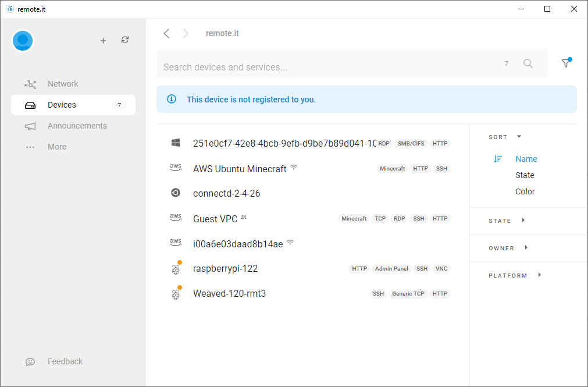
Task: Click Minecraft chip on AWS Ubuntu Minecraft
Action: pyautogui.click(x=392, y=169)
